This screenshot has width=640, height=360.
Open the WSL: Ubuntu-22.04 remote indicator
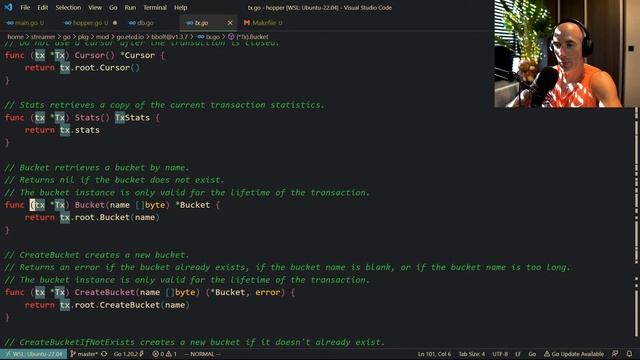[34, 354]
